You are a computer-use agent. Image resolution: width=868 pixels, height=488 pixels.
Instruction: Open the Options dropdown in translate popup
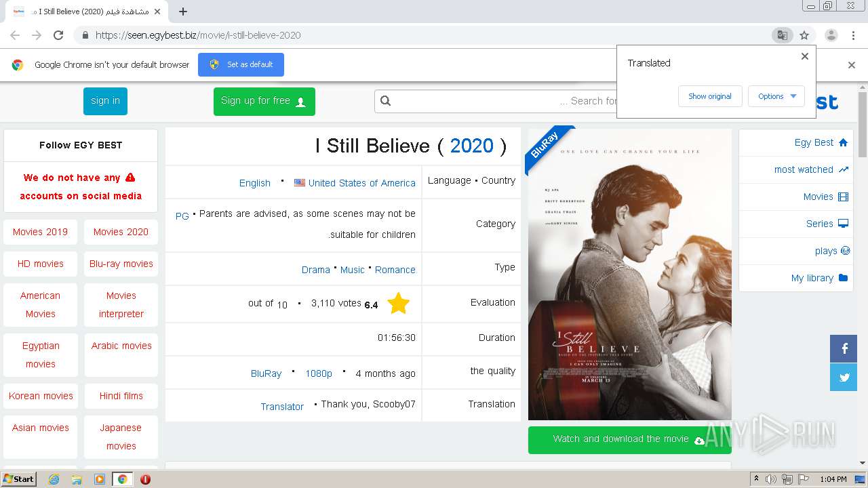[x=776, y=96]
